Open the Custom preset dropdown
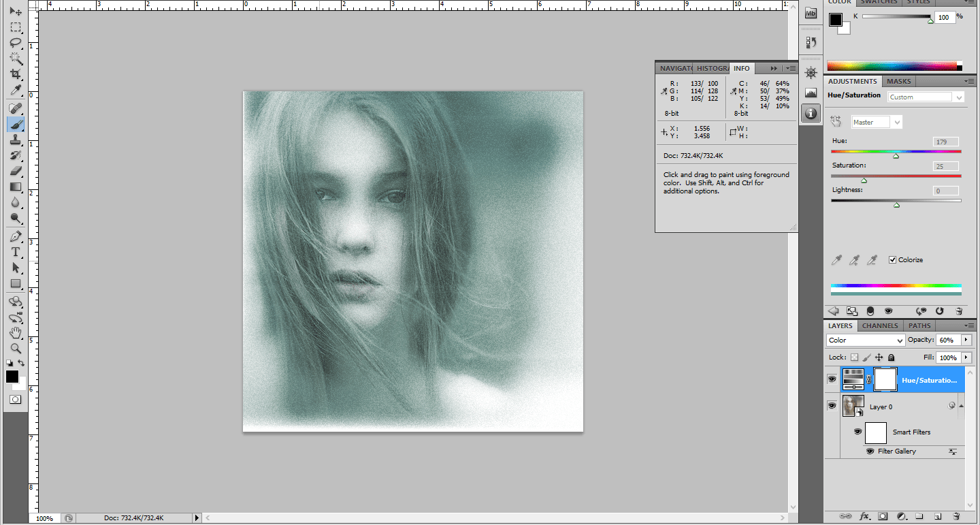 point(926,97)
